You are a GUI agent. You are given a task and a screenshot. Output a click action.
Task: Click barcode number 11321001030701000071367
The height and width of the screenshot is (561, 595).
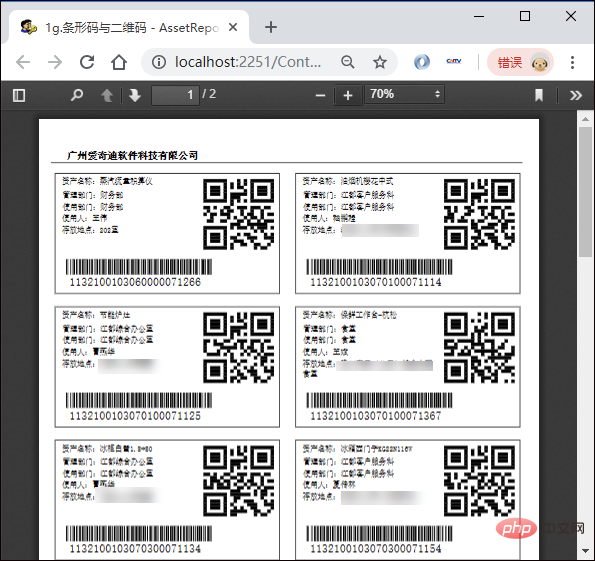[x=376, y=416]
